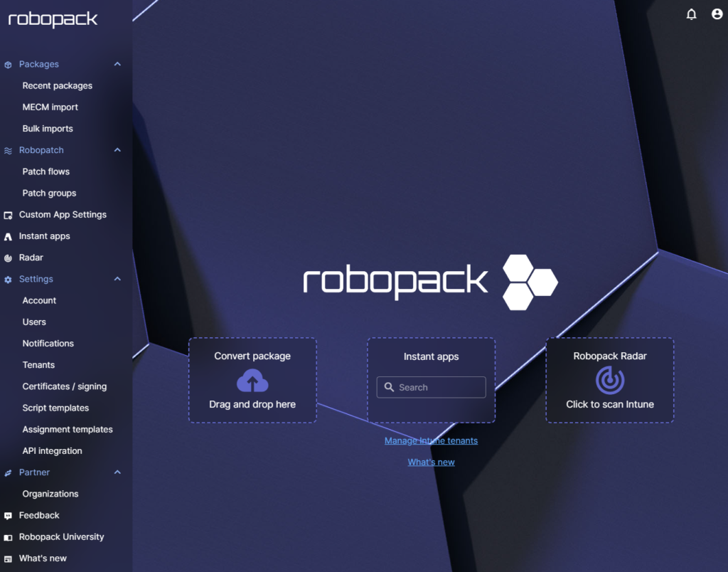Select the Robopatch waves icon

9,150
